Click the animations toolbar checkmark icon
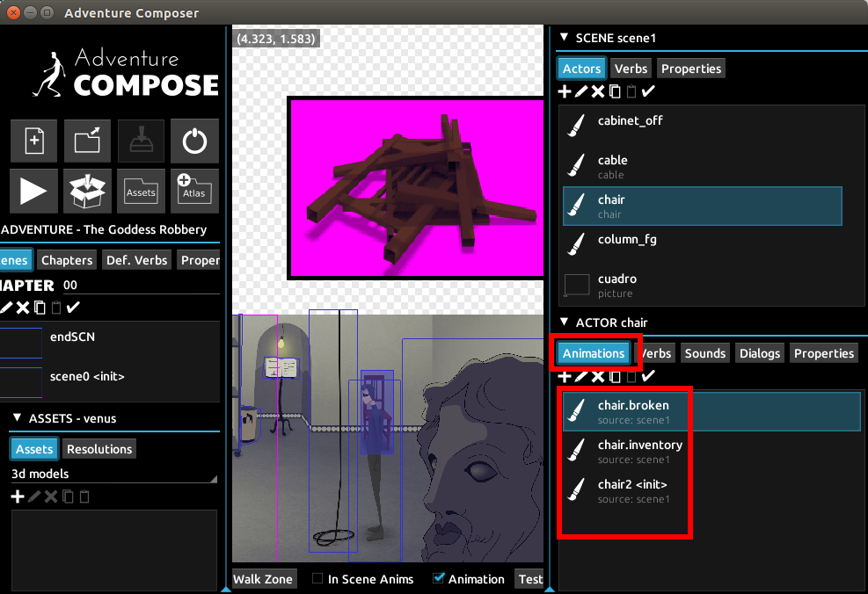868x594 pixels. [x=648, y=377]
